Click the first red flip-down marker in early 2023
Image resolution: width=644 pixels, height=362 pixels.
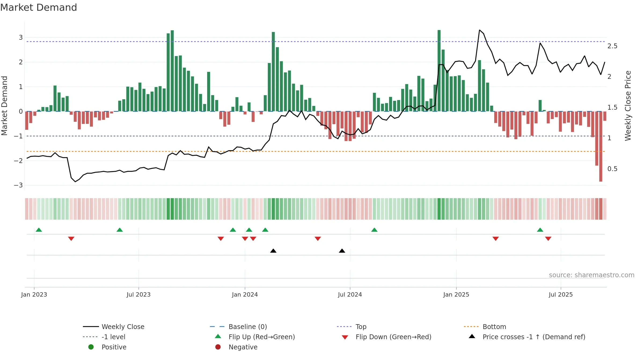(71, 239)
